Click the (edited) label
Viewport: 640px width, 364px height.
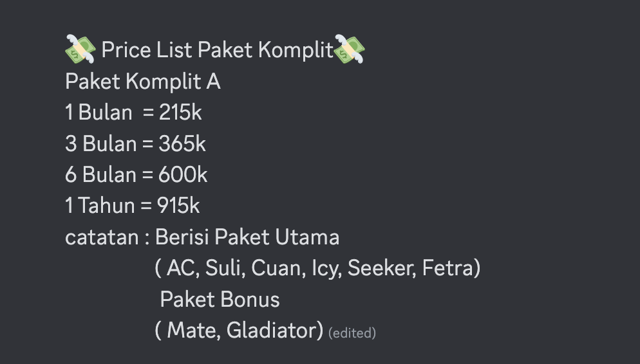[x=352, y=333]
